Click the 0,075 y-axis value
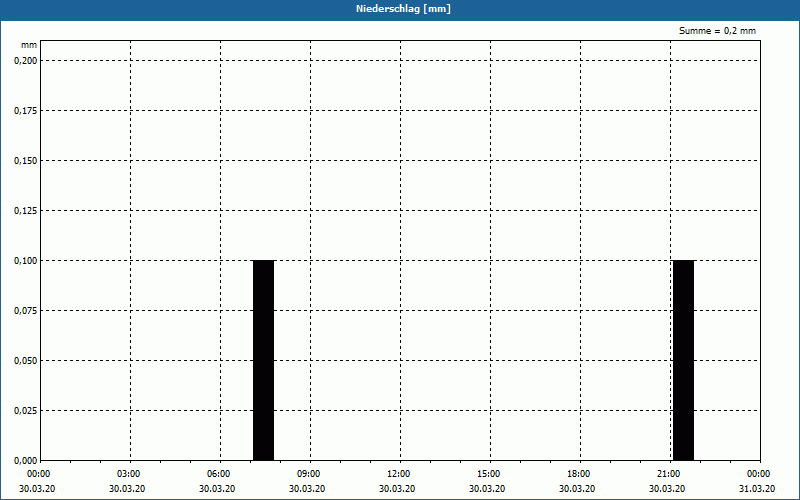The image size is (800, 500). [x=26, y=310]
